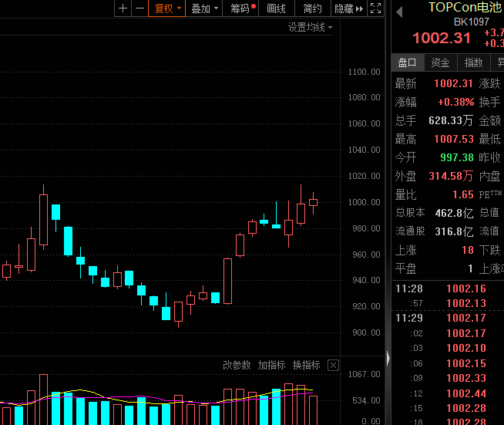Viewport: 504px width, 425px height.
Task: Open 设置均线 moving average settings
Action: 310,27
